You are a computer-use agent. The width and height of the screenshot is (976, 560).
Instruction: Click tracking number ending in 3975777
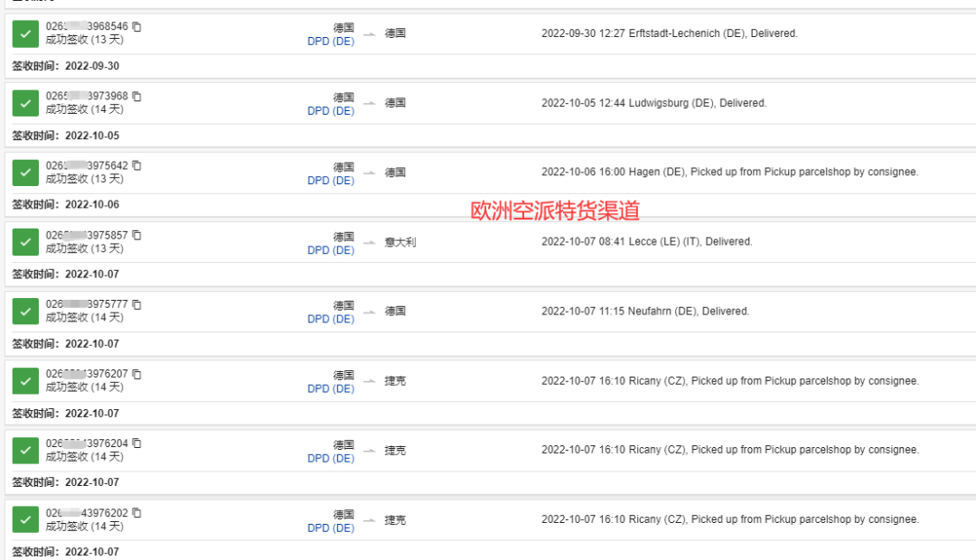point(87,304)
